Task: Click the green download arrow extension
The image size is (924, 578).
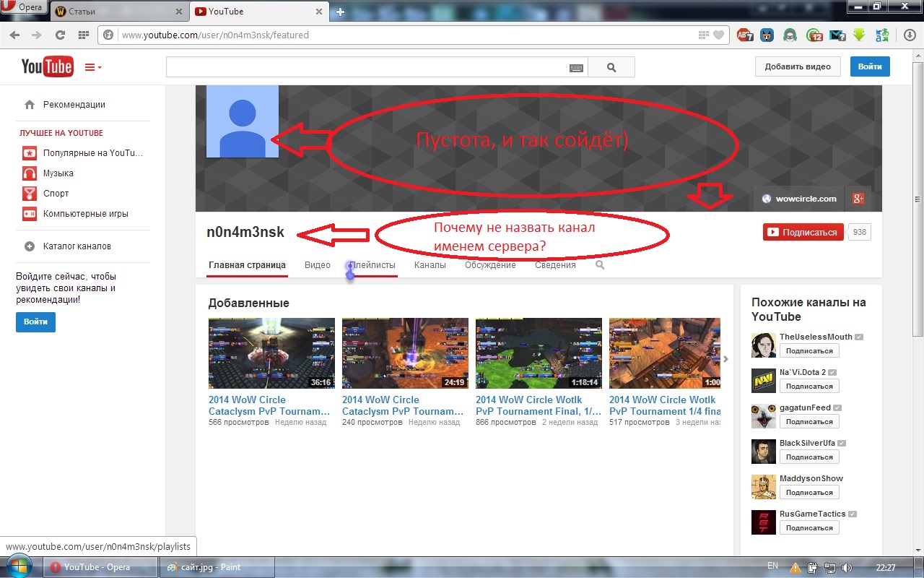Action: click(859, 35)
